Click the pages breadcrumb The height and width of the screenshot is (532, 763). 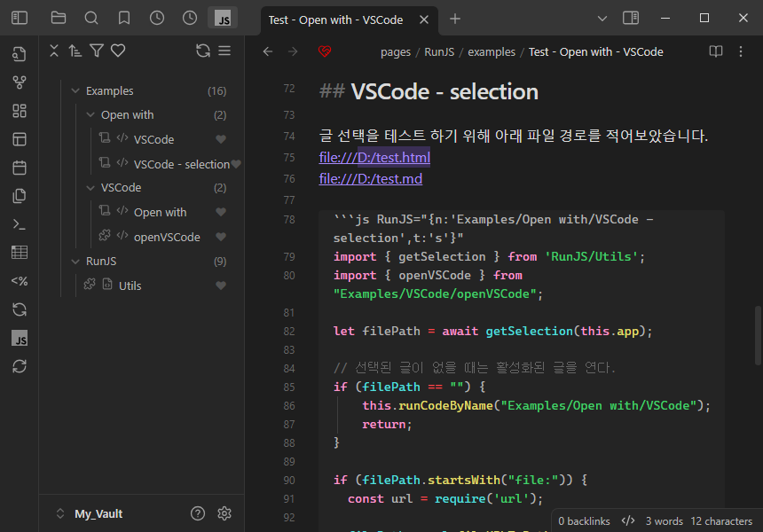coord(396,52)
